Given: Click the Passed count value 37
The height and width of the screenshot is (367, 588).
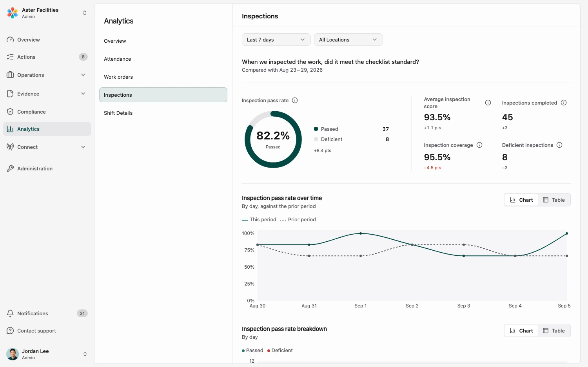Looking at the screenshot, I should pyautogui.click(x=386, y=129).
